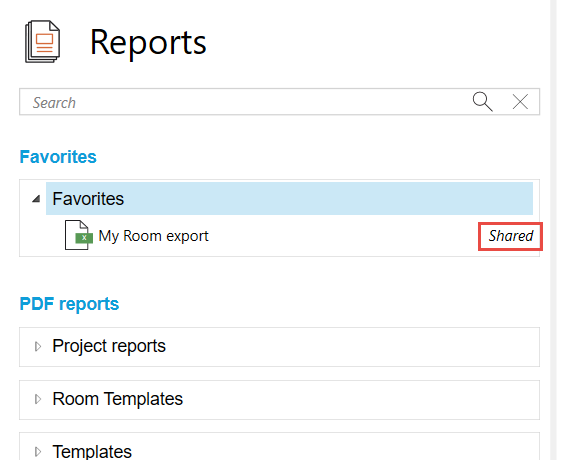Click the Reports document icon
The width and height of the screenshot is (562, 460).
[42, 42]
